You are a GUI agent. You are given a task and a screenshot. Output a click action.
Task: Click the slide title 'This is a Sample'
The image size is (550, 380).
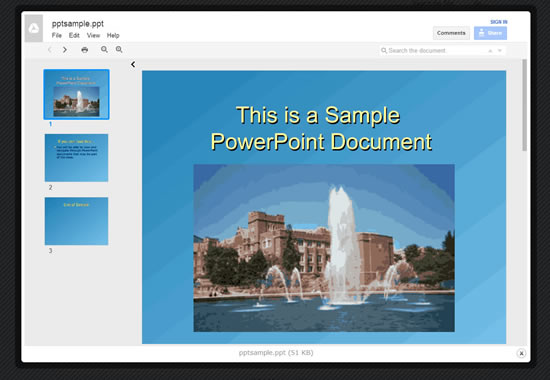point(318,115)
